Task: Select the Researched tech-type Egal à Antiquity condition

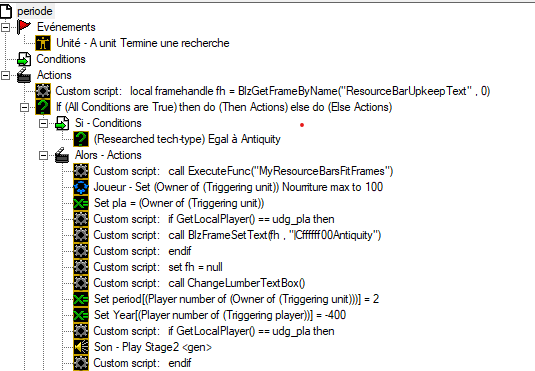Action: tap(187, 139)
